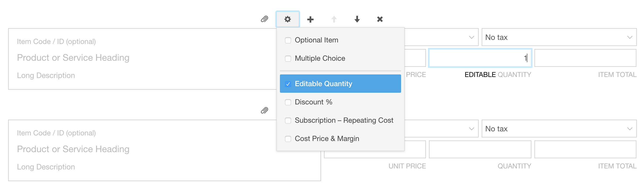
Task: Tick Subscription – Repeating Cost checkbox
Action: pos(288,120)
